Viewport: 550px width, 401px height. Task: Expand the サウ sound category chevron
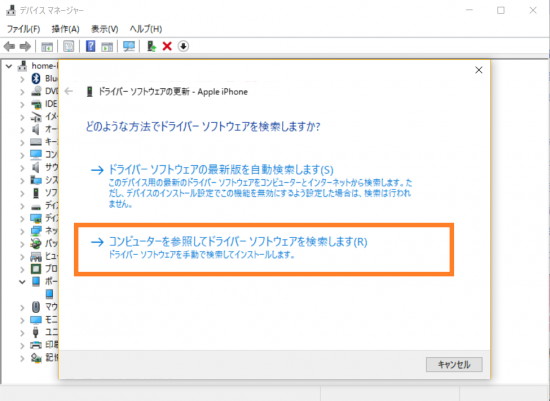(x=22, y=168)
